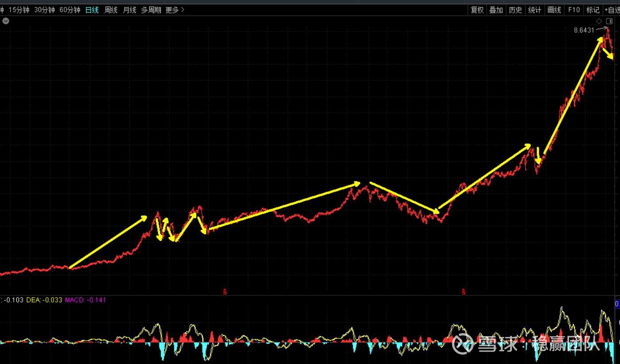Switch to 60分钟 period tab

[70, 10]
